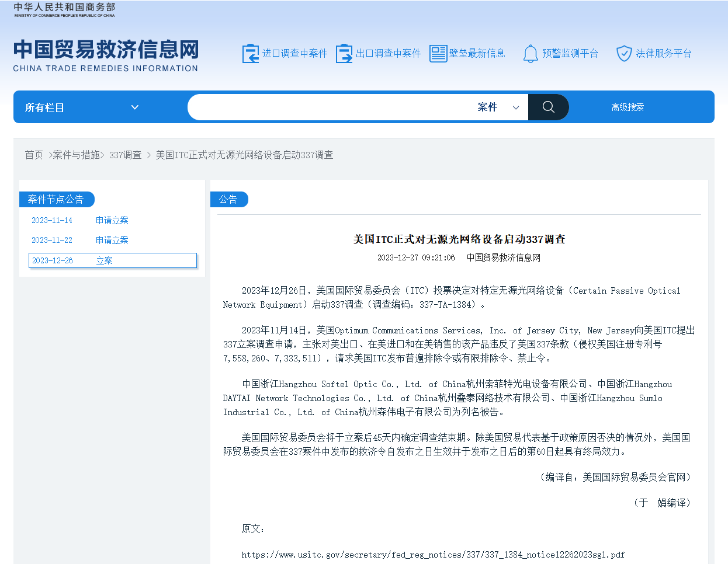This screenshot has height=564, width=728.
Task: Click the search text input field
Action: point(330,107)
